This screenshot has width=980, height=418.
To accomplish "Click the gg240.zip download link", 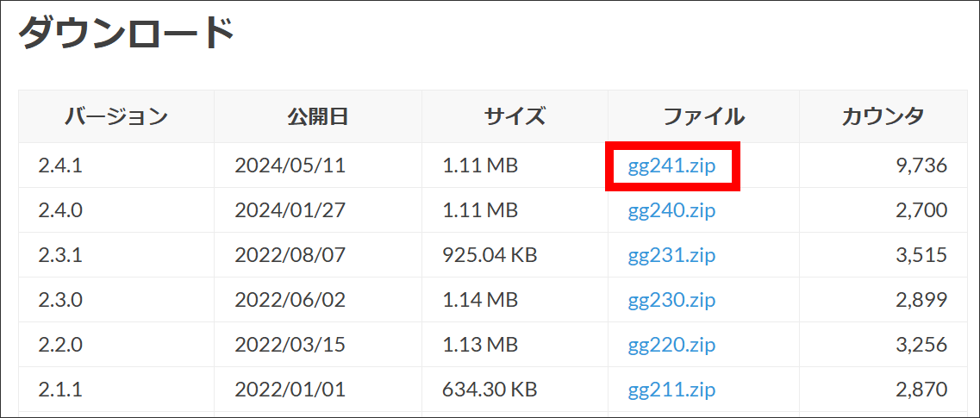I will (671, 210).
